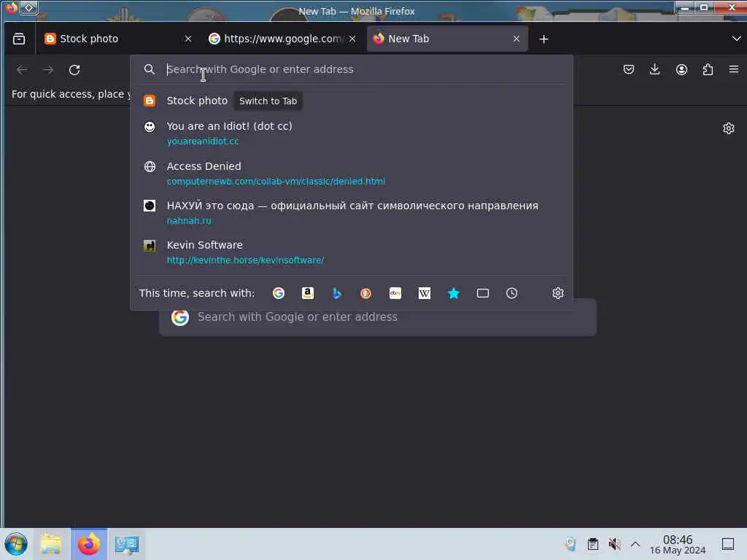The height and width of the screenshot is (560, 747).
Task: Expand the list all tabs chevron
Action: [x=736, y=39]
